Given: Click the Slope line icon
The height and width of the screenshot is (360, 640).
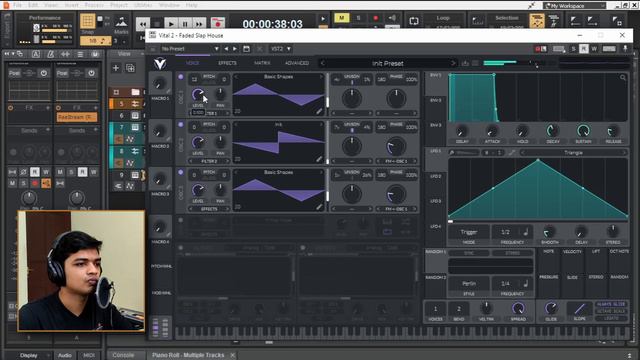Looking at the screenshot, I should point(580,309).
